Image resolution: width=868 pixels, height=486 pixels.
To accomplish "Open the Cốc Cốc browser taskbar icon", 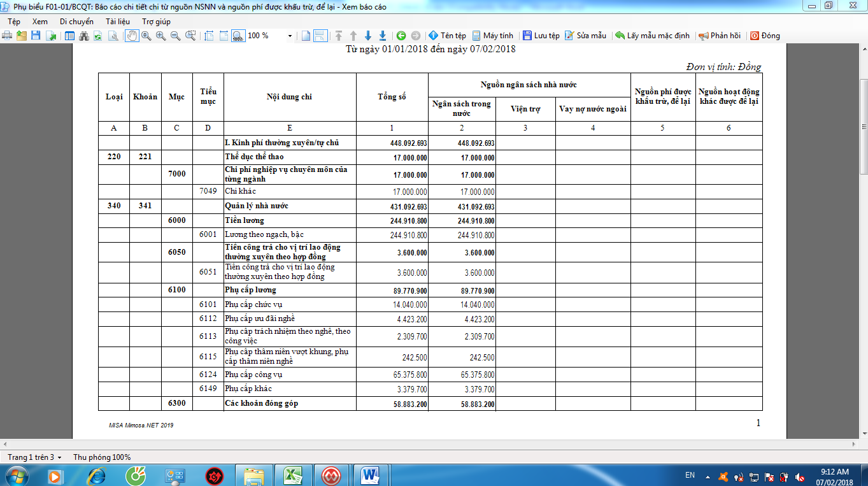I will pyautogui.click(x=136, y=475).
